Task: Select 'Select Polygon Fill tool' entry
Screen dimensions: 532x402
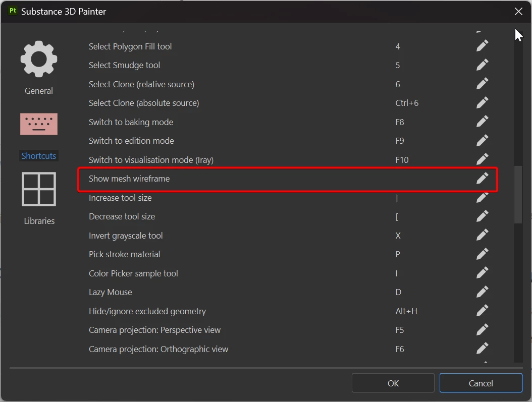Action: pos(130,46)
